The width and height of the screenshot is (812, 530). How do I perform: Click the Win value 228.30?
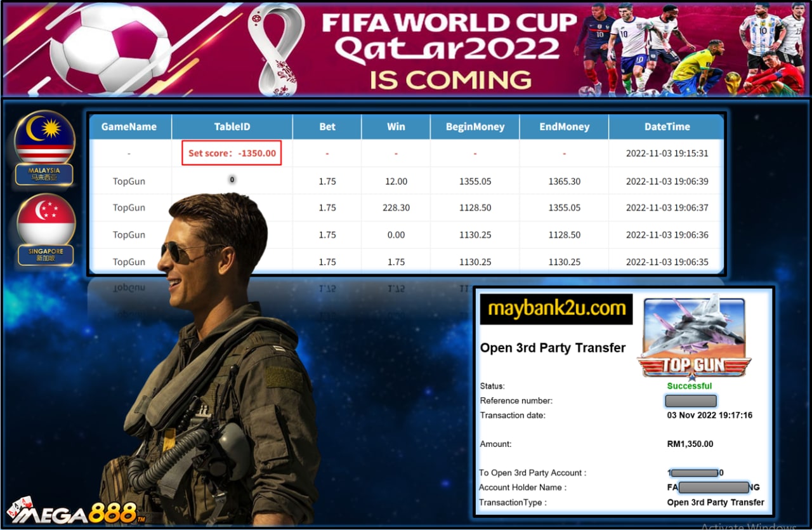[x=396, y=208]
